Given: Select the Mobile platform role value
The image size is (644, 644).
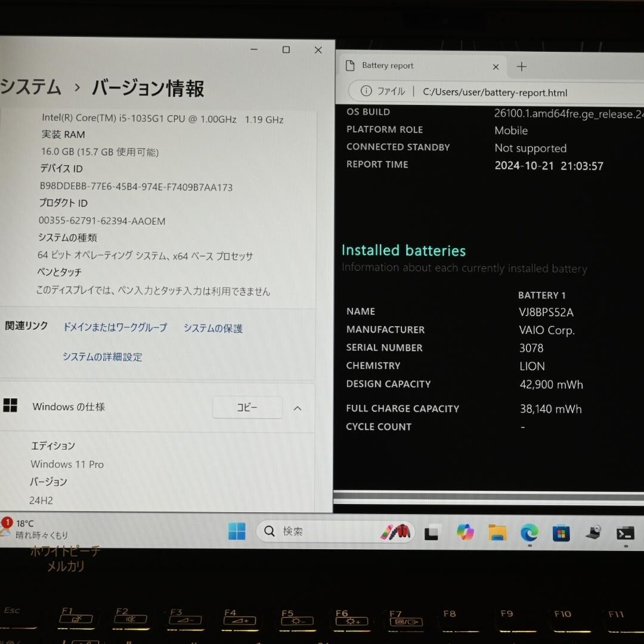Looking at the screenshot, I should point(511,131).
